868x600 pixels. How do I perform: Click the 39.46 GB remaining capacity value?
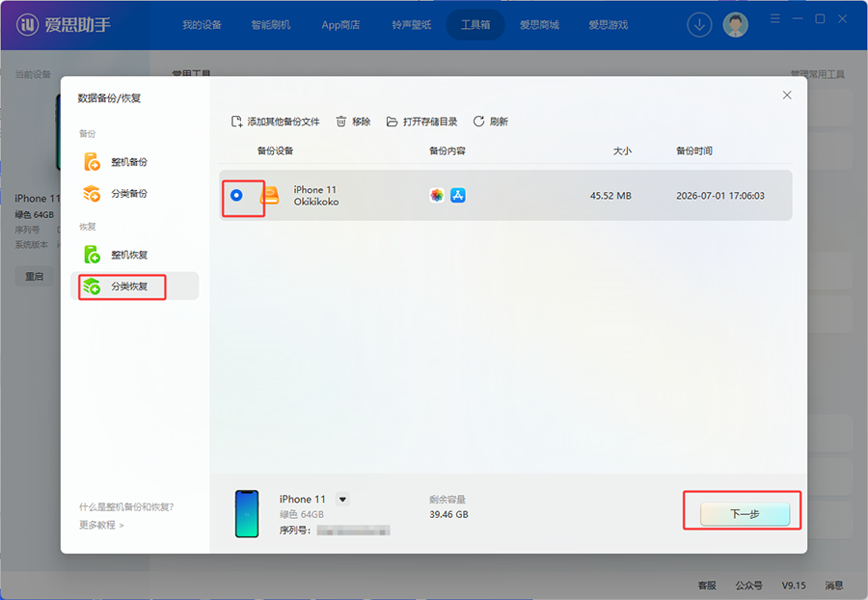[448, 514]
